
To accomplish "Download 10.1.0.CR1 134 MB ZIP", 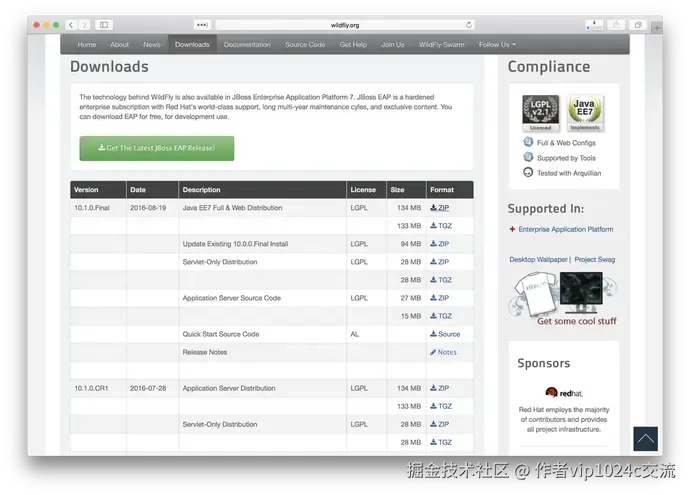I will 440,388.
